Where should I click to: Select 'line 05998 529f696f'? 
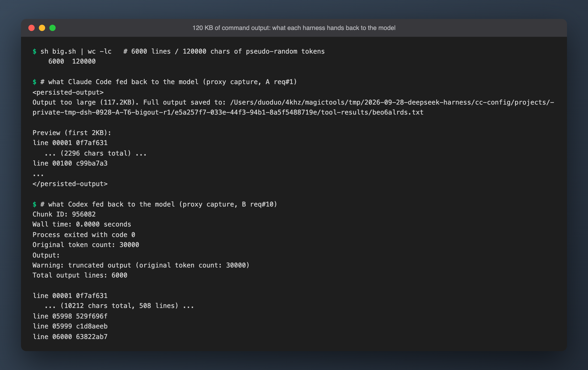click(70, 316)
